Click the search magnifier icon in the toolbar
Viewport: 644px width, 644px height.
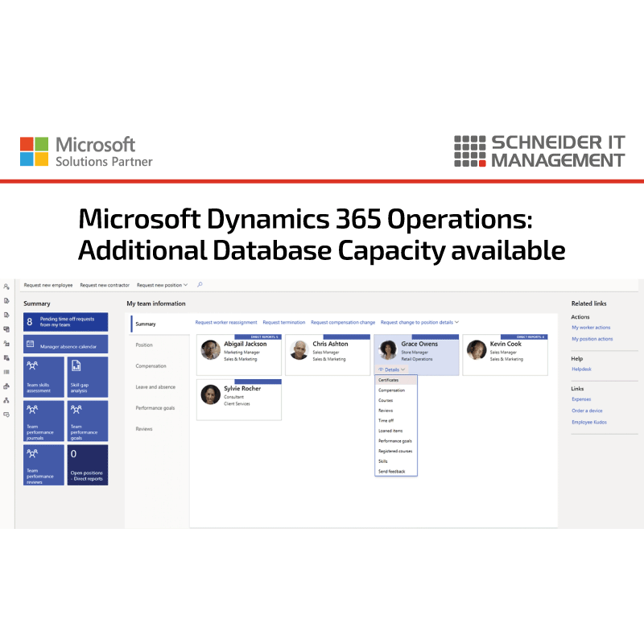200,285
